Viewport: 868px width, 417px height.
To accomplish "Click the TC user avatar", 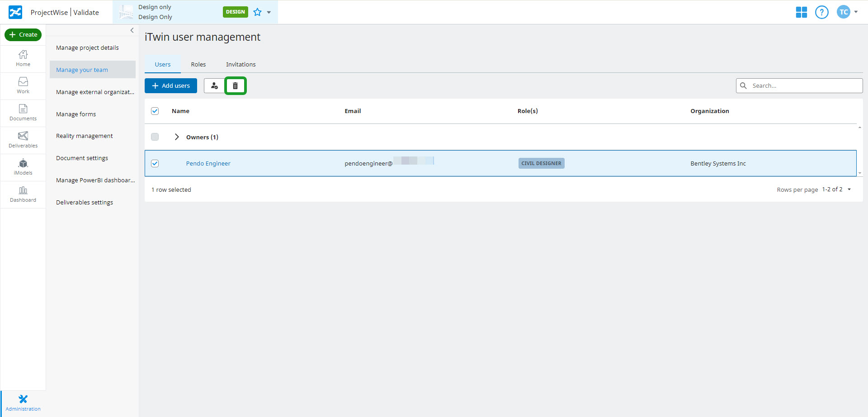I will point(844,12).
